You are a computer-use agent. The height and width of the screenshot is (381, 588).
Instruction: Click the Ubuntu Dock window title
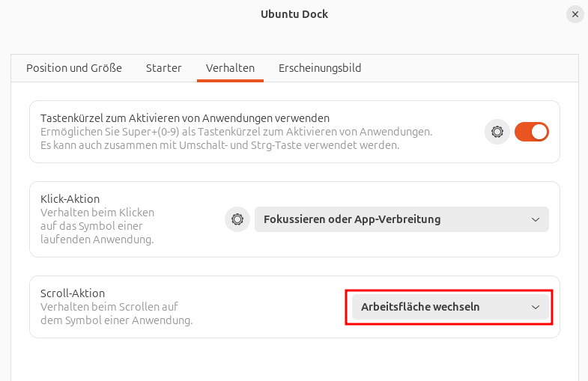(x=294, y=14)
